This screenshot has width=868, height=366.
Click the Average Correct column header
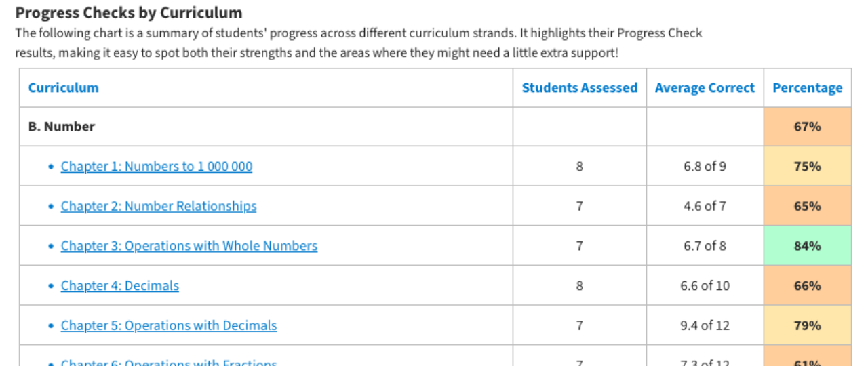[705, 88]
